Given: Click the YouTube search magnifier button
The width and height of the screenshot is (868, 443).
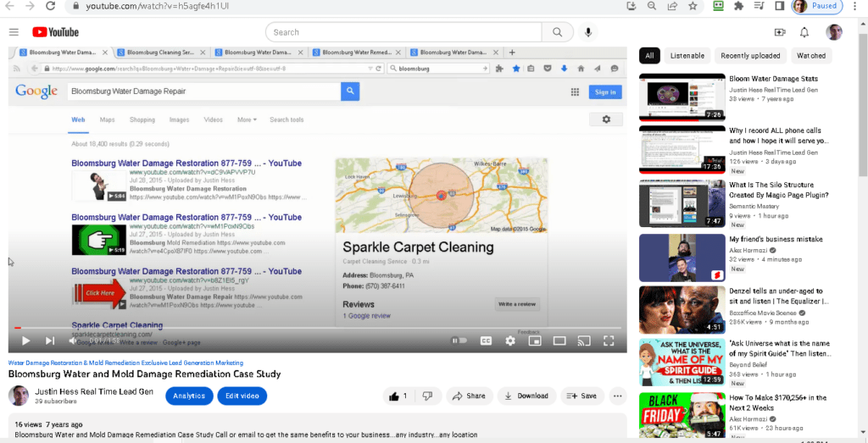Looking at the screenshot, I should tap(558, 32).
